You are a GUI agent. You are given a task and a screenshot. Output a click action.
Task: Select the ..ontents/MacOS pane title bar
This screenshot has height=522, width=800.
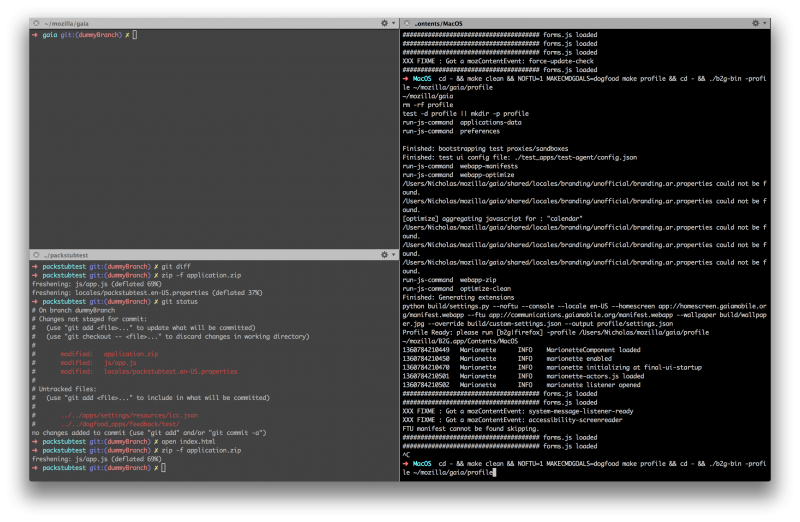pos(585,23)
